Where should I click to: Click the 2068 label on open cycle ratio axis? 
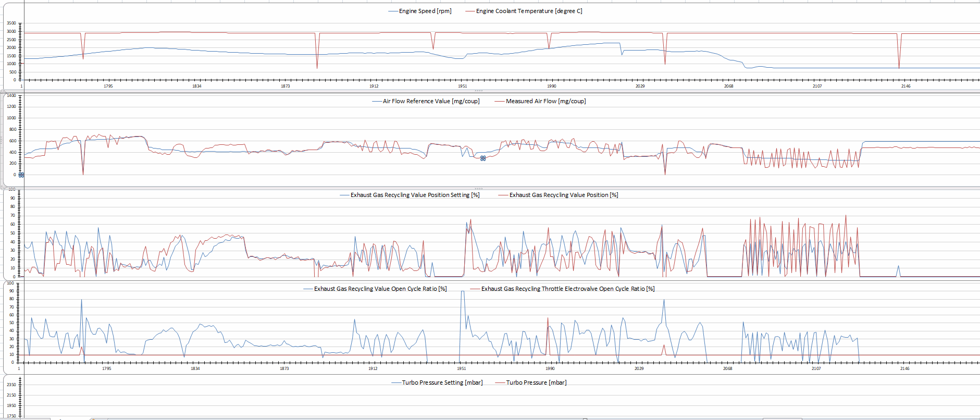[x=727, y=368]
